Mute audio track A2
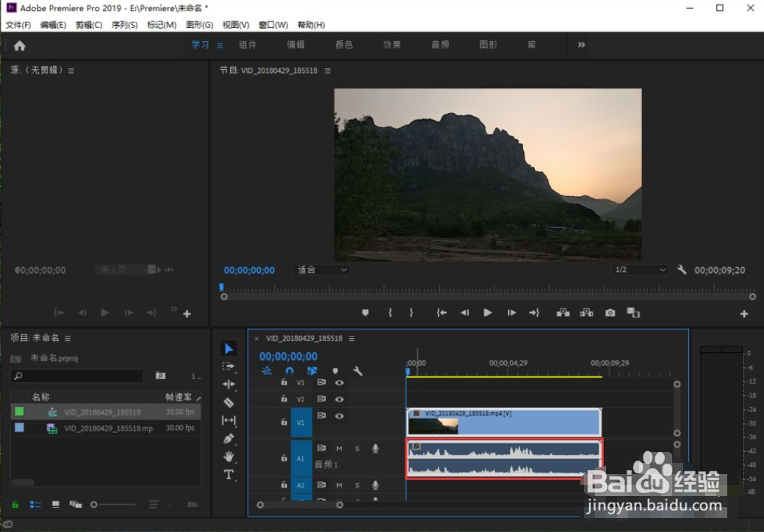Screen dimensions: 764x532 (339, 485)
